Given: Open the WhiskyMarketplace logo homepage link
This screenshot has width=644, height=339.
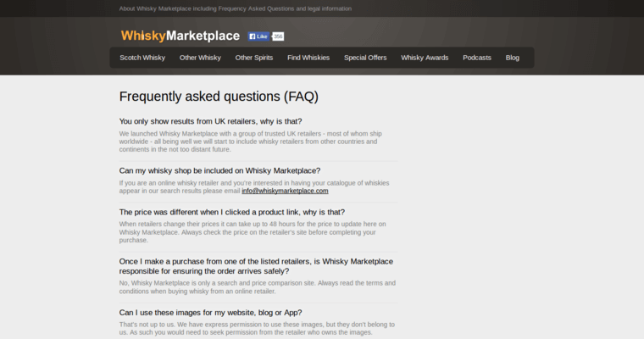Looking at the screenshot, I should 180,36.
